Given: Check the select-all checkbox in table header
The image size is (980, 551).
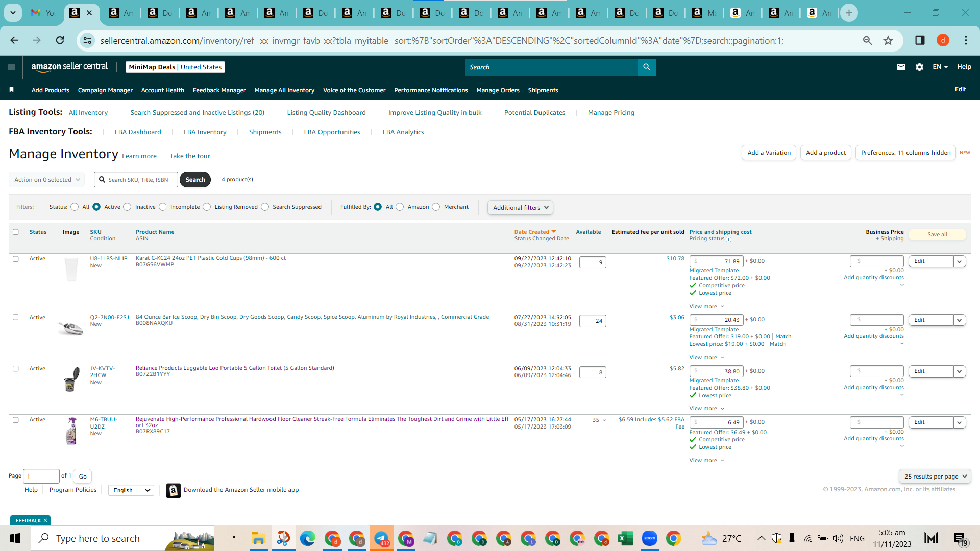Looking at the screenshot, I should pos(16,232).
